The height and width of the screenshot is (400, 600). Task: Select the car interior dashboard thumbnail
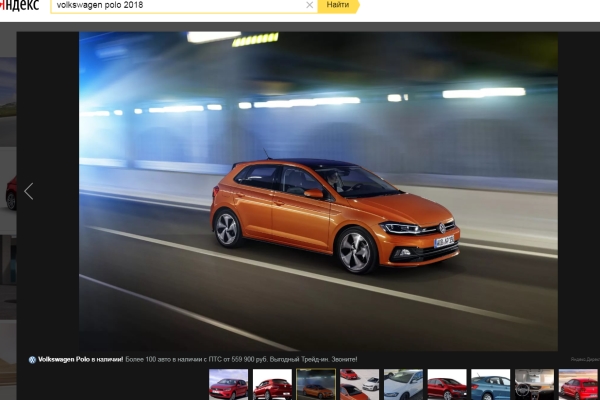[x=534, y=384]
